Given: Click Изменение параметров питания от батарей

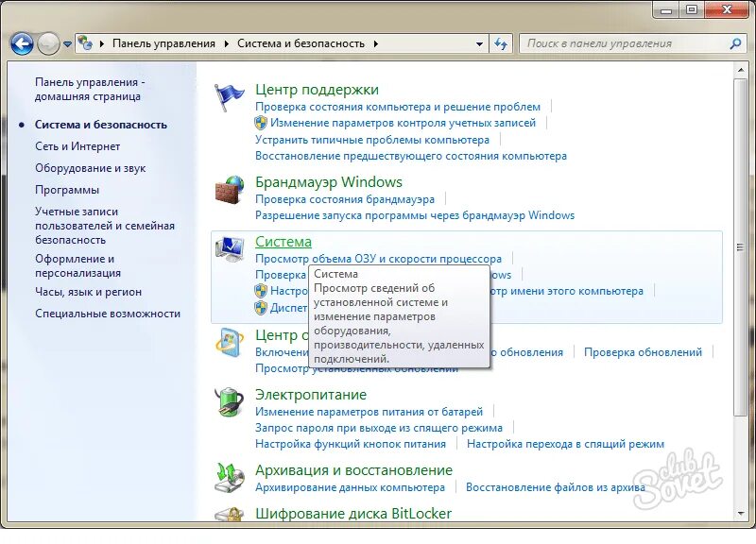Looking at the screenshot, I should 369,412.
